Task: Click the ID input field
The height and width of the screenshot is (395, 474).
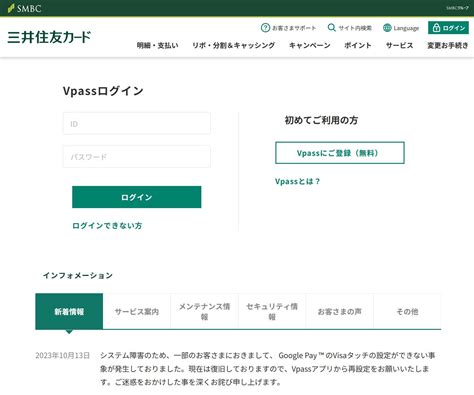Action: [137, 124]
